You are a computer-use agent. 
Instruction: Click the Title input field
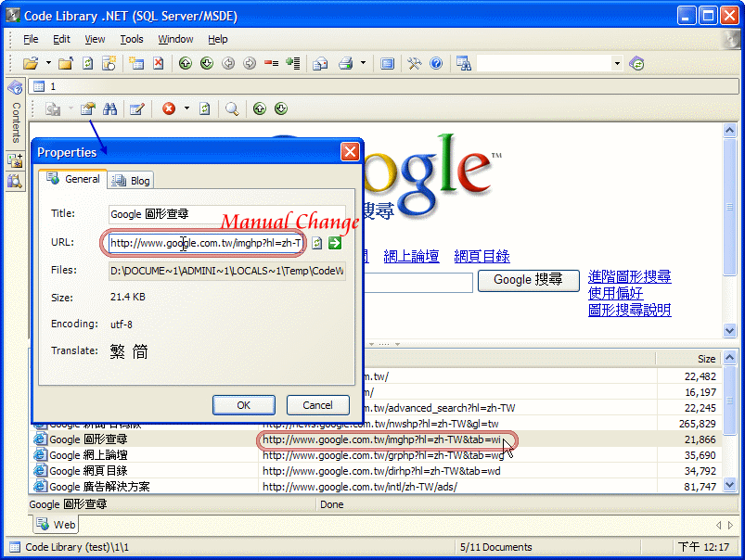227,214
